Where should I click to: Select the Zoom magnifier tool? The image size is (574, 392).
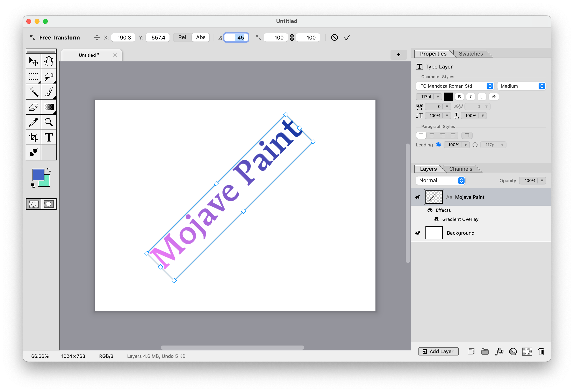(x=49, y=122)
